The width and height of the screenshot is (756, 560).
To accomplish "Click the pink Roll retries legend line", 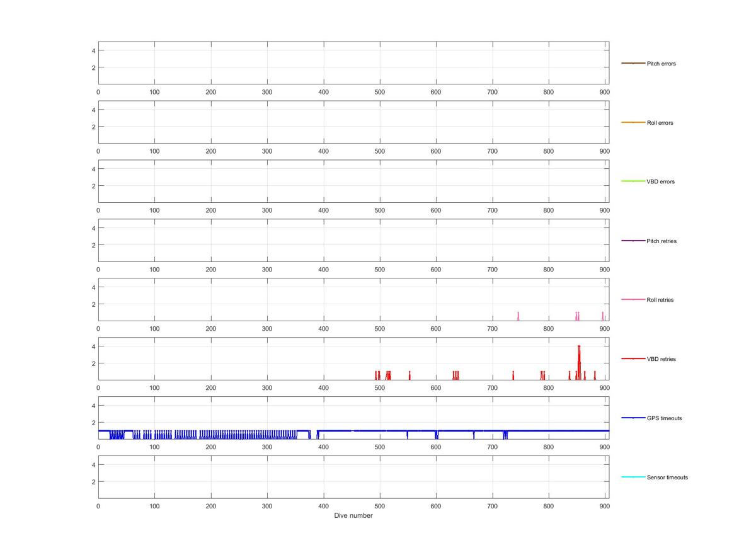I will click(x=633, y=300).
